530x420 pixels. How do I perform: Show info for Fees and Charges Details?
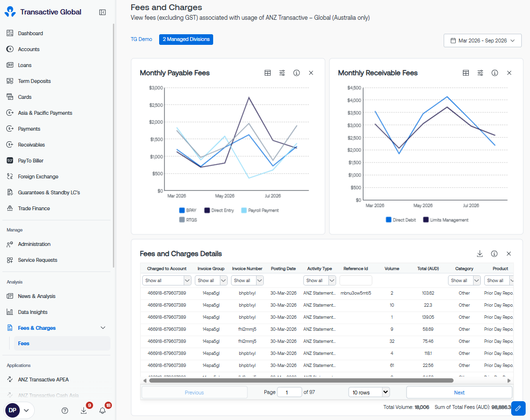point(494,254)
